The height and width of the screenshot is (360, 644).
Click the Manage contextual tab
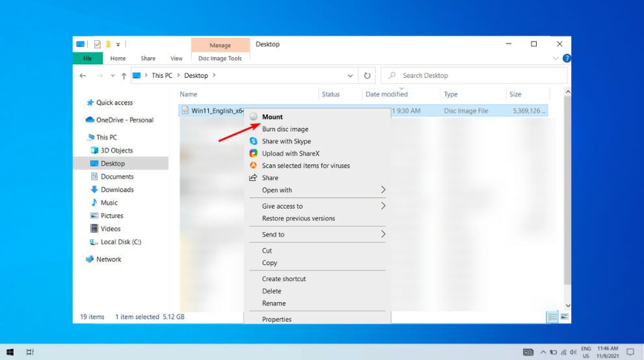click(220, 45)
